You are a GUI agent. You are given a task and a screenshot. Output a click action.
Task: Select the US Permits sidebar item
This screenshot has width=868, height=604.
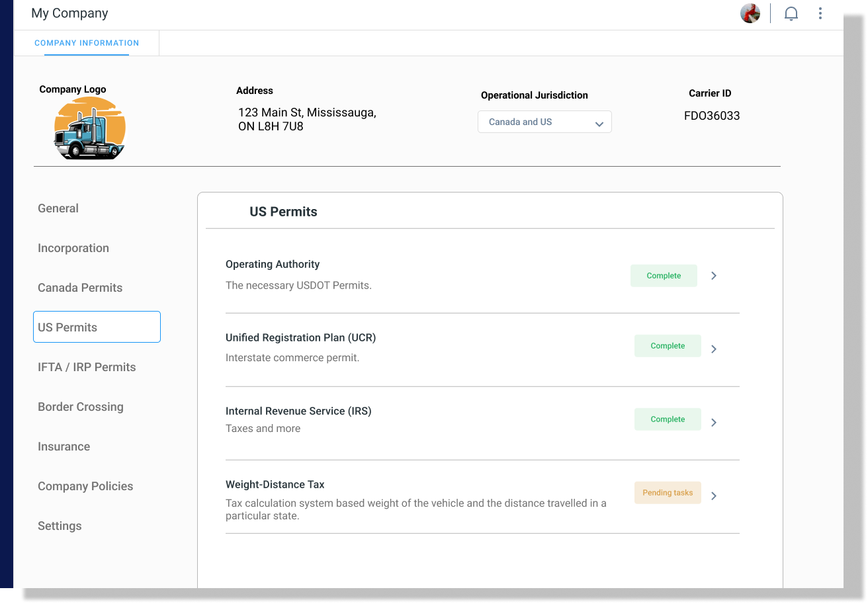click(97, 327)
